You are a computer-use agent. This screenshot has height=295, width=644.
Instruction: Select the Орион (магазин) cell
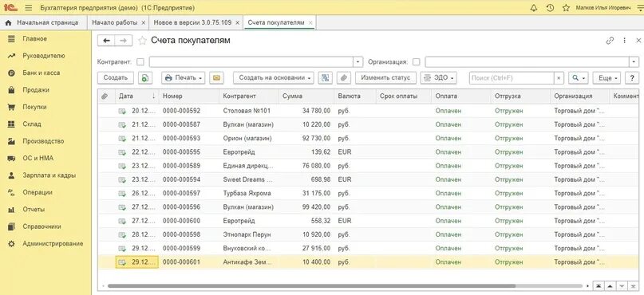248,138
